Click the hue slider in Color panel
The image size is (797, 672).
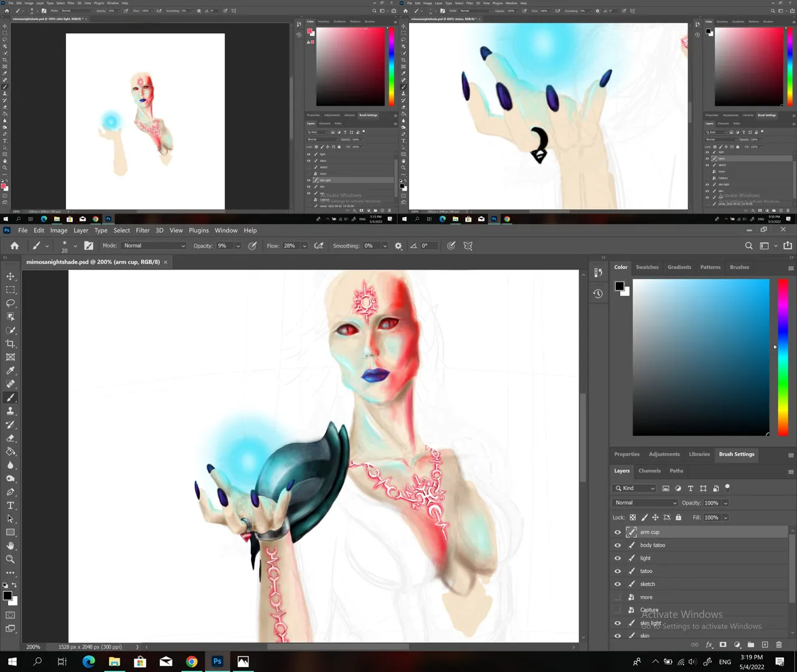click(x=783, y=357)
